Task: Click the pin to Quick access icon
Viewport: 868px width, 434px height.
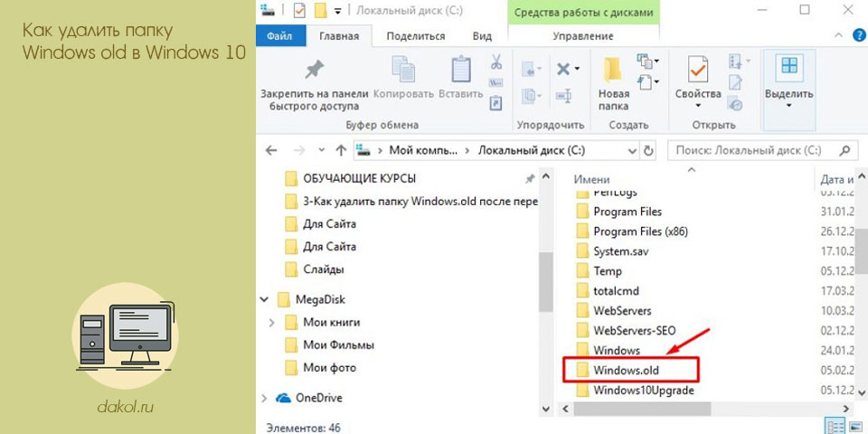Action: (315, 71)
